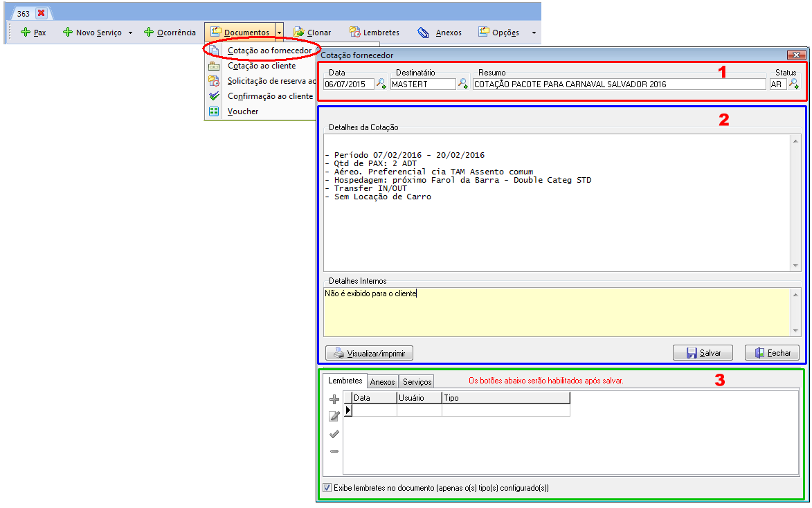812x508 pixels.
Task: Click the Salvar button
Action: click(703, 353)
